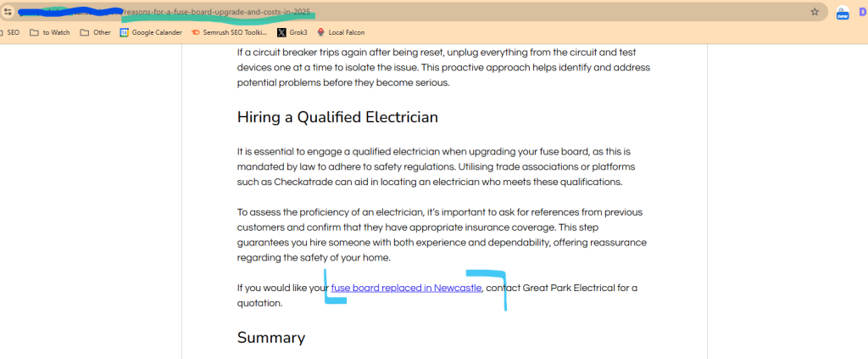868x359 pixels.
Task: Click the paragraph starting If a circuit breaker
Action: (x=443, y=68)
